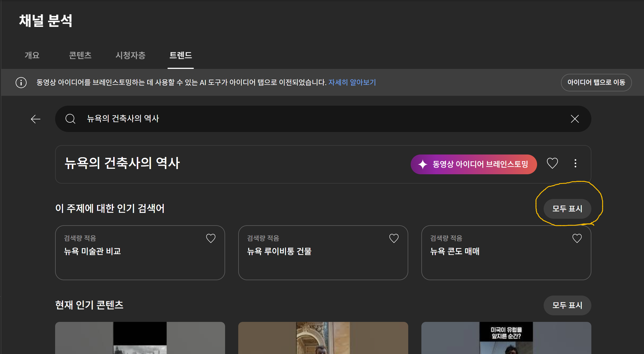Expand popular searches with '모두 표시'

567,209
